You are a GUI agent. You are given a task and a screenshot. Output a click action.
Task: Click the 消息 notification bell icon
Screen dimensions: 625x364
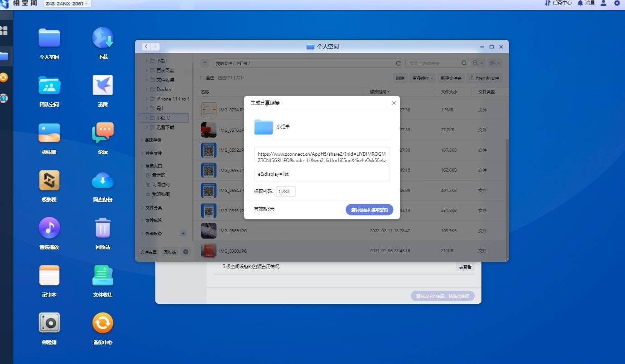click(x=580, y=3)
